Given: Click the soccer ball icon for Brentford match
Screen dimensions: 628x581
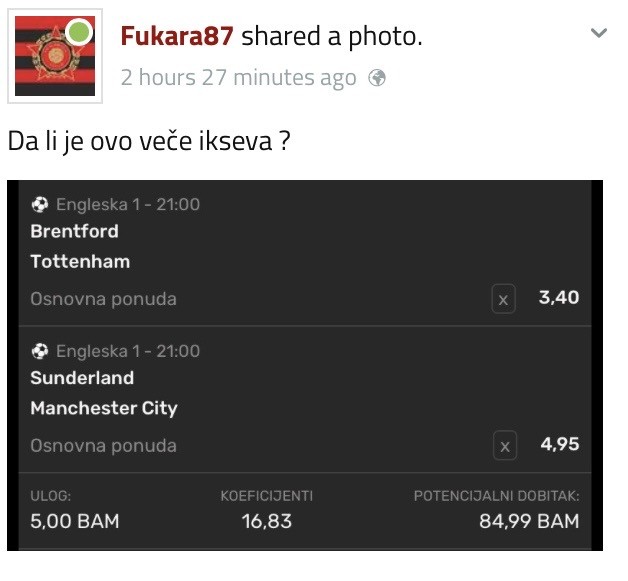Looking at the screenshot, I should [x=40, y=205].
